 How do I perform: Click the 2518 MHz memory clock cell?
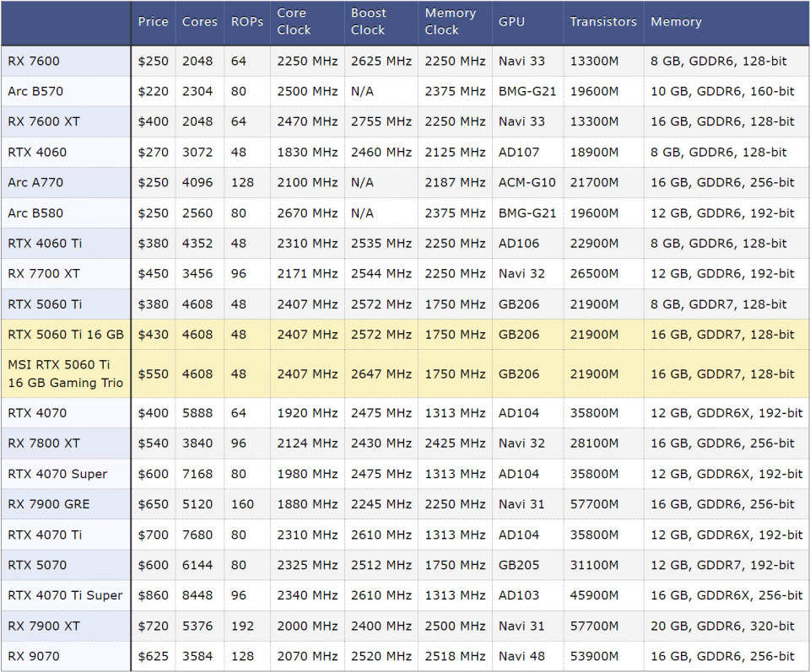pos(455,657)
